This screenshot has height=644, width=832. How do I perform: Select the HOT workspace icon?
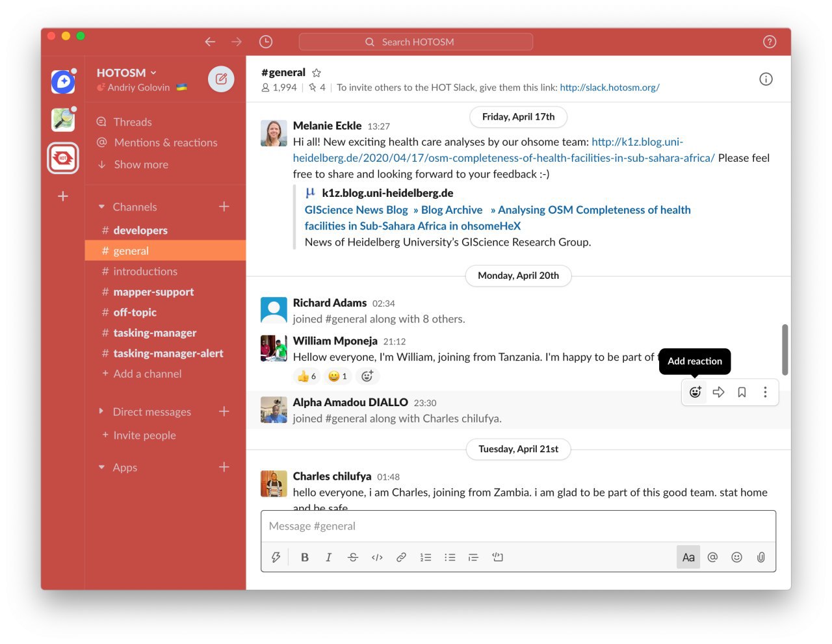pyautogui.click(x=63, y=158)
